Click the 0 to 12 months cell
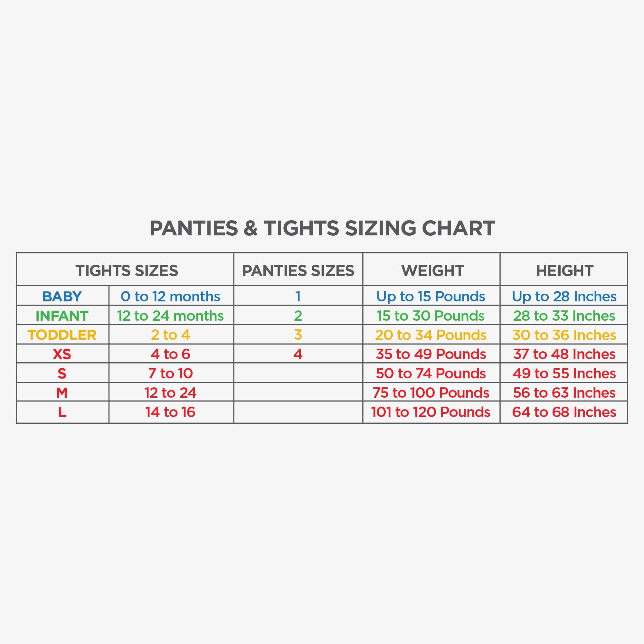 [170, 296]
